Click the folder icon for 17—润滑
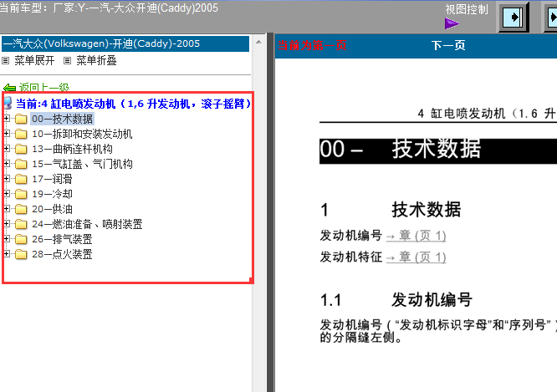 [x=21, y=179]
